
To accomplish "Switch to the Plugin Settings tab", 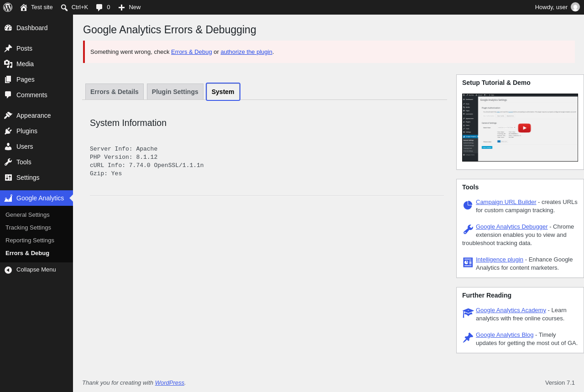I will 175,92.
